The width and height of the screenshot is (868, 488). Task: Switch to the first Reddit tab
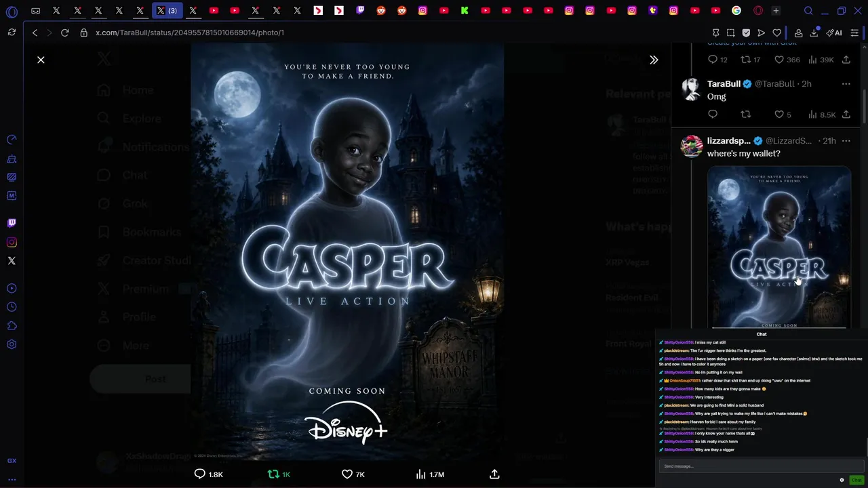point(381,11)
